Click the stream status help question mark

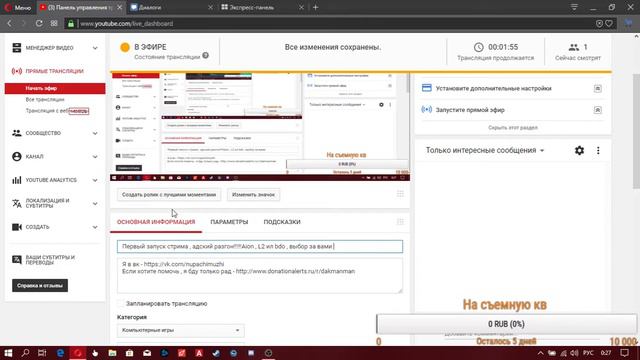(x=205, y=56)
